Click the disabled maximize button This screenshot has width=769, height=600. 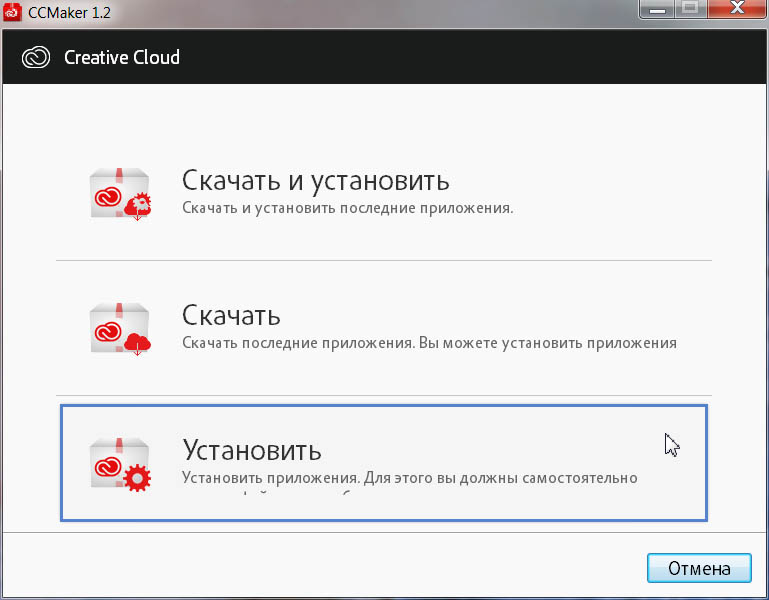point(689,10)
